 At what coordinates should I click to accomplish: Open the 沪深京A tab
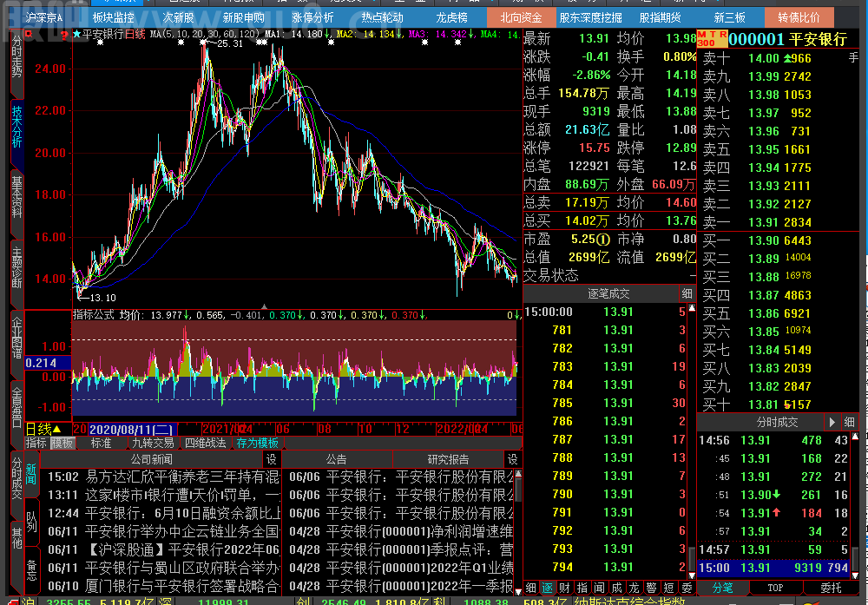[x=43, y=17]
